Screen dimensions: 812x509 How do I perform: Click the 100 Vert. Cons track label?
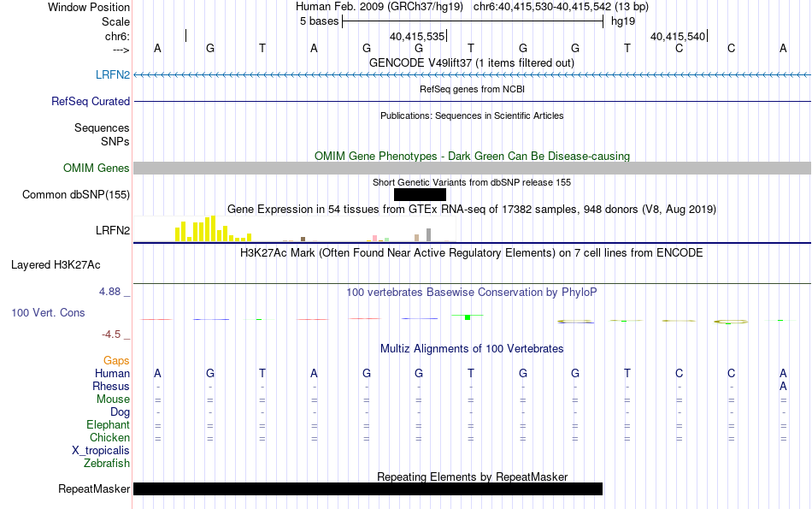[x=48, y=312]
